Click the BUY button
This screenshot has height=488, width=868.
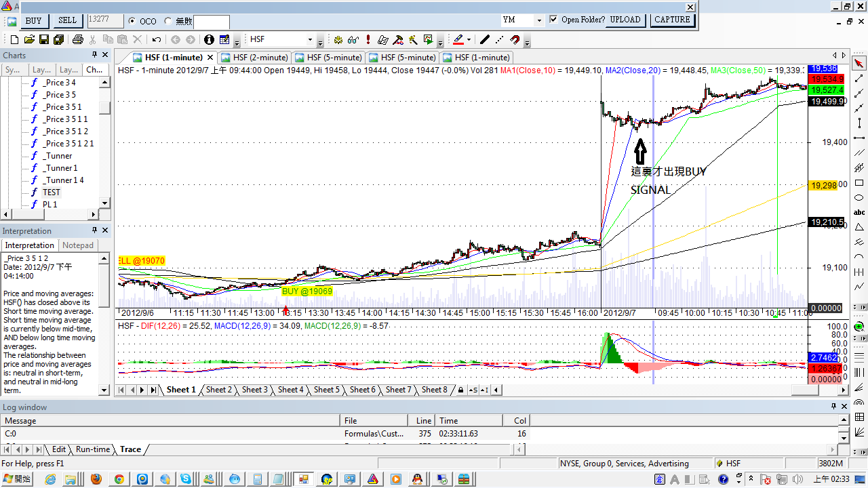33,21
